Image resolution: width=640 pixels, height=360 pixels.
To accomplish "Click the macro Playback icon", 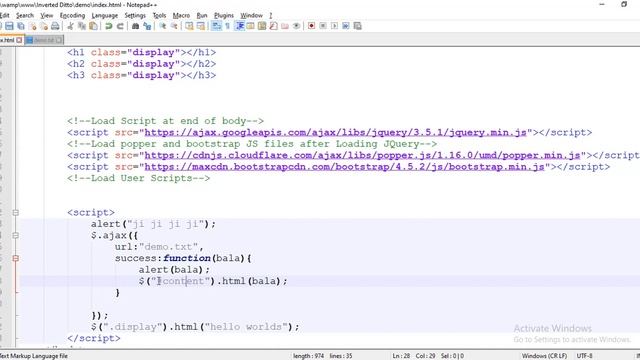I will pyautogui.click(x=334, y=26).
